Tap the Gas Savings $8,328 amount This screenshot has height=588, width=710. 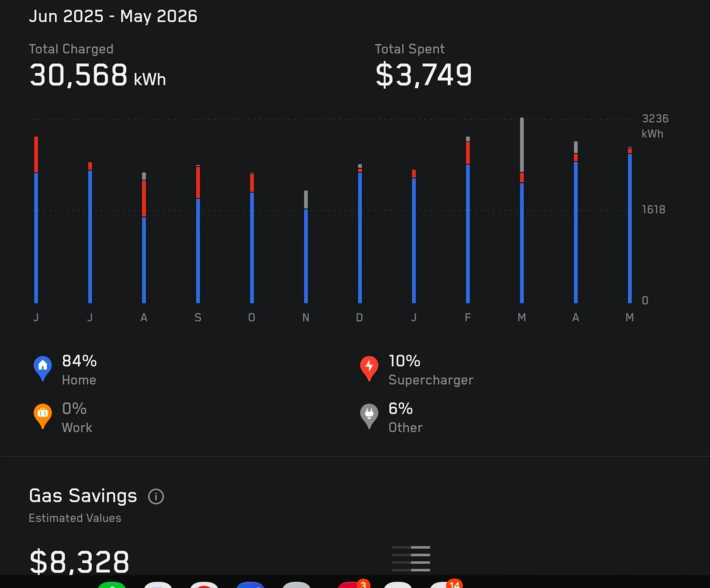pos(79,562)
